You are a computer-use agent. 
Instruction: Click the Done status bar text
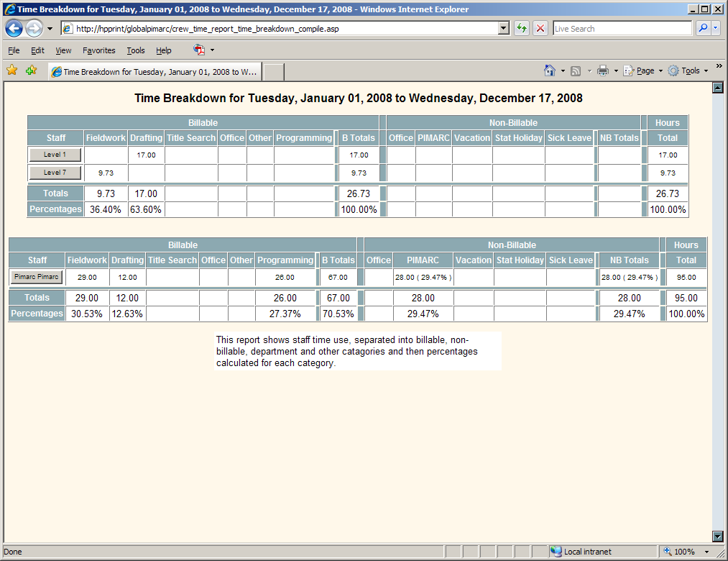(13, 552)
